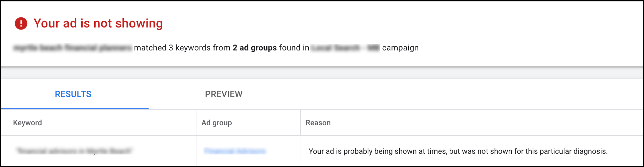Select the RESULTS tab

pos(73,94)
